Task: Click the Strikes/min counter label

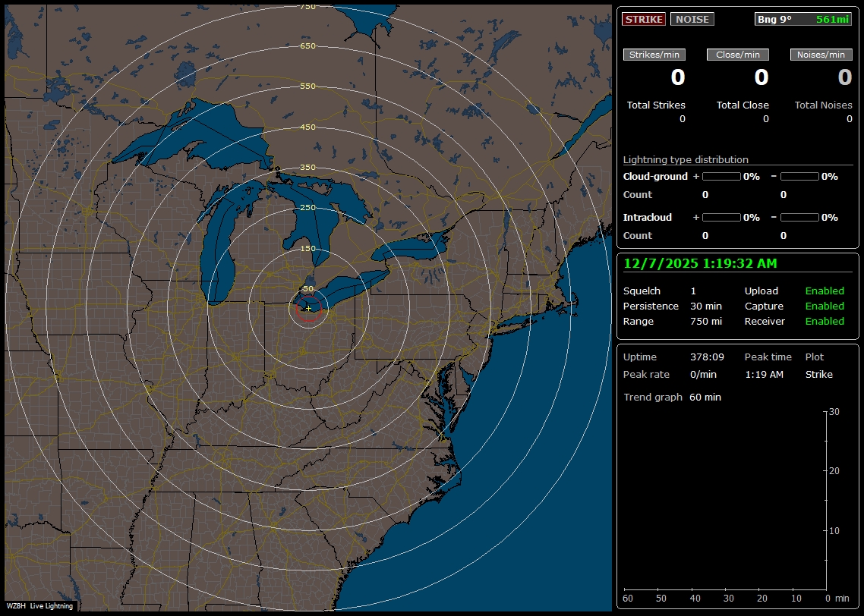Action: tap(654, 54)
